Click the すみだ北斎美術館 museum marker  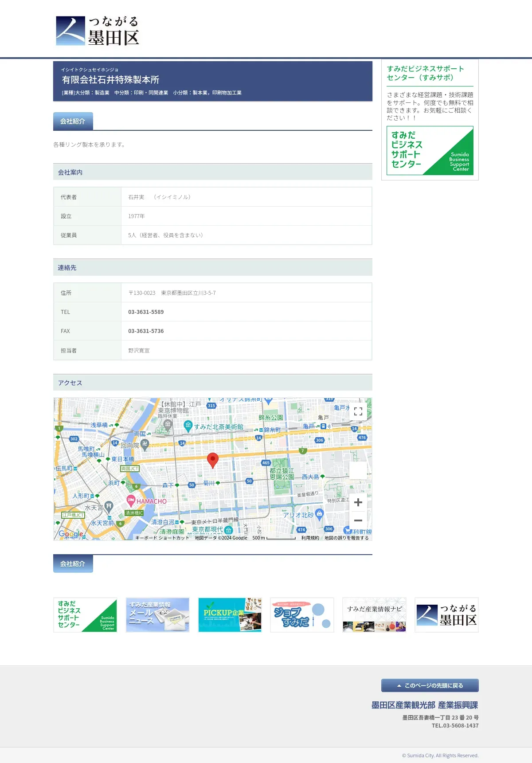188,426
